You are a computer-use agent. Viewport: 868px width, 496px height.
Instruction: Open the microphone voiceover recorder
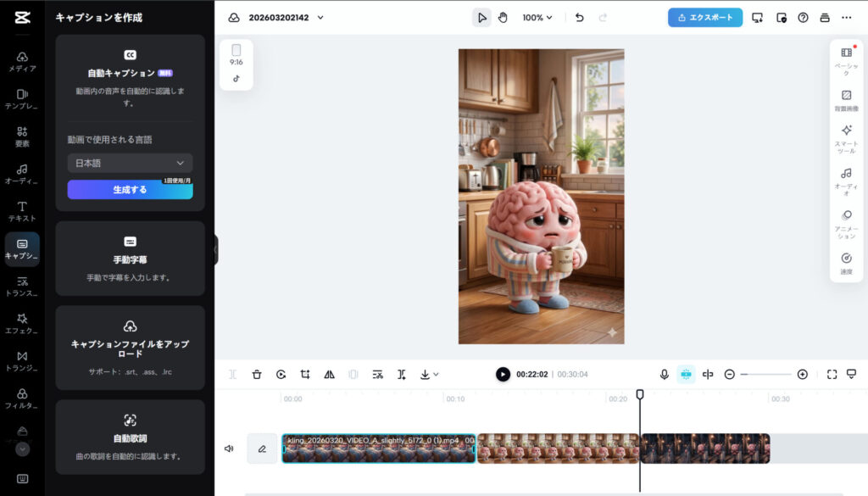[x=664, y=374]
